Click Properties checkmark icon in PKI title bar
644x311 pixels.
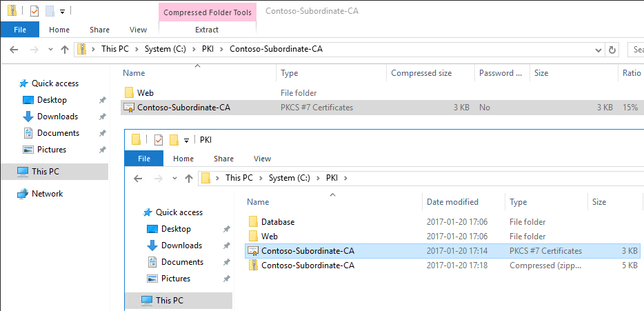point(159,140)
